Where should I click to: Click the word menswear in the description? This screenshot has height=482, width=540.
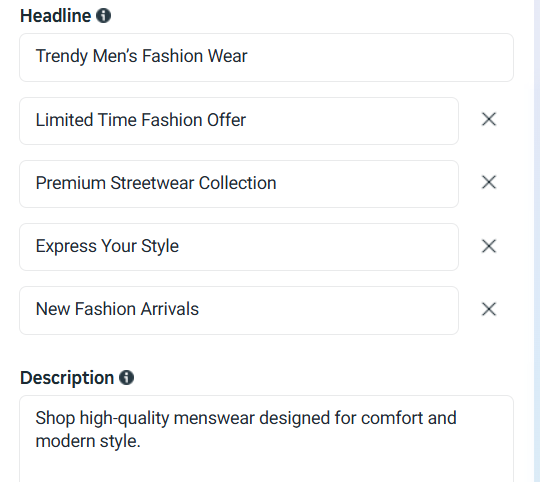(x=214, y=418)
